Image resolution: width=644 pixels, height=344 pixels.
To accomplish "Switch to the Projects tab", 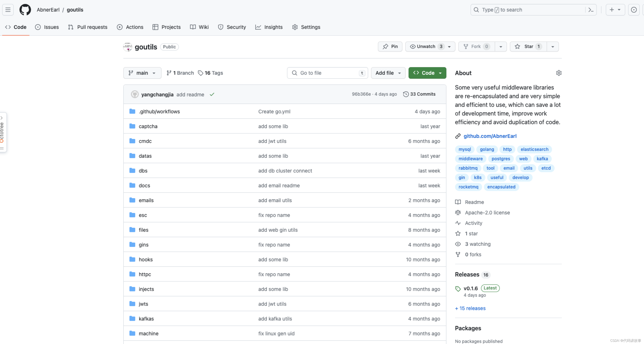I will [167, 27].
